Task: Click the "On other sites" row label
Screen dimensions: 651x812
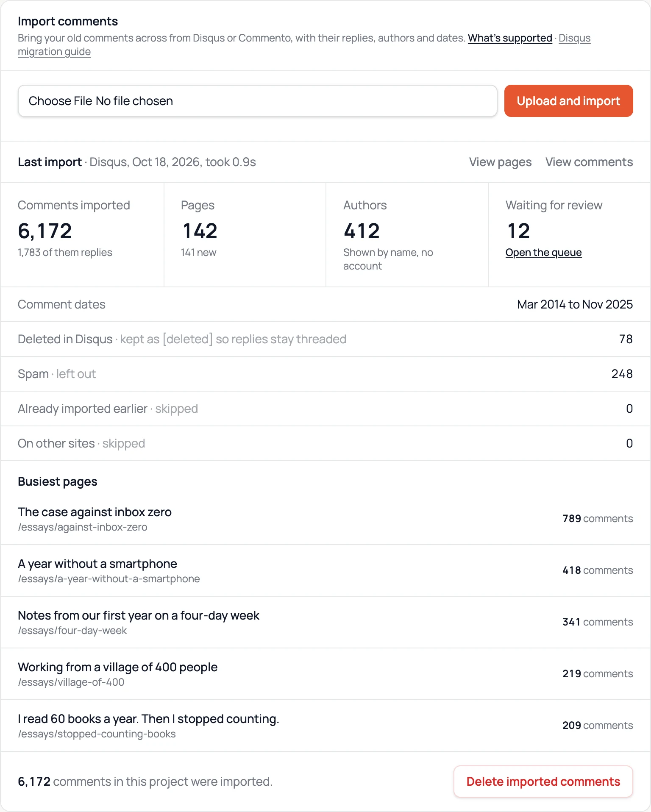Action: pos(56,443)
